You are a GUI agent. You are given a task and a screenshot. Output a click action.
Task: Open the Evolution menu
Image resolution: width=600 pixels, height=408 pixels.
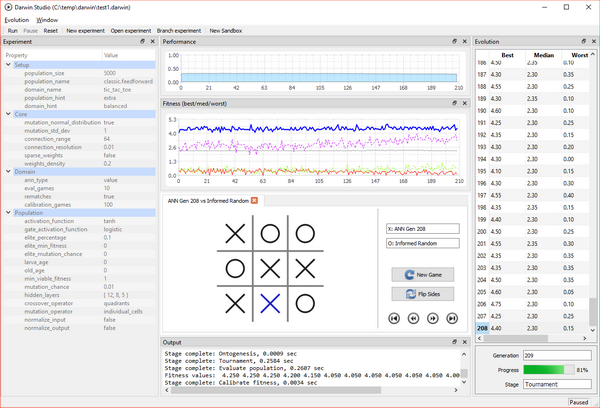point(16,20)
